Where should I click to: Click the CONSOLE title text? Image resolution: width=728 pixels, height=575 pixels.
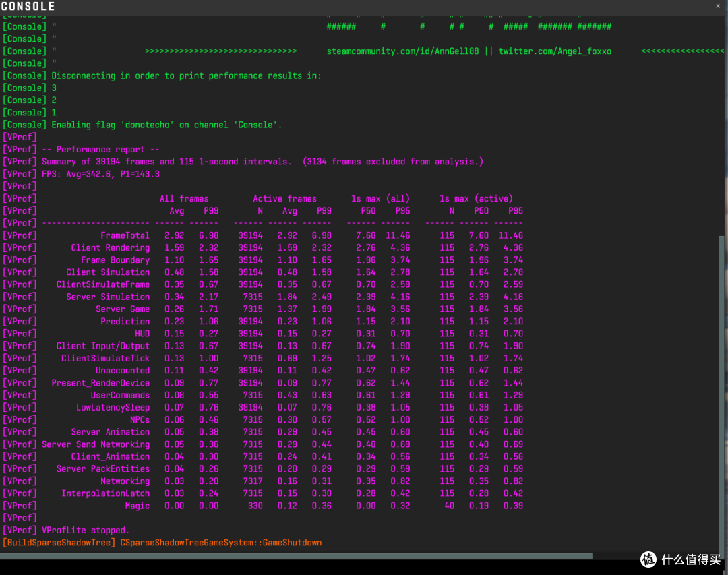coord(28,6)
